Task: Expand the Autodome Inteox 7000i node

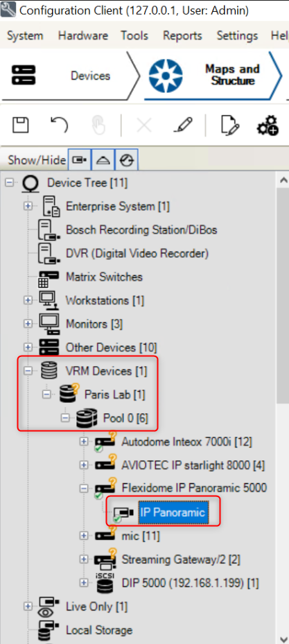Action: coord(84,442)
